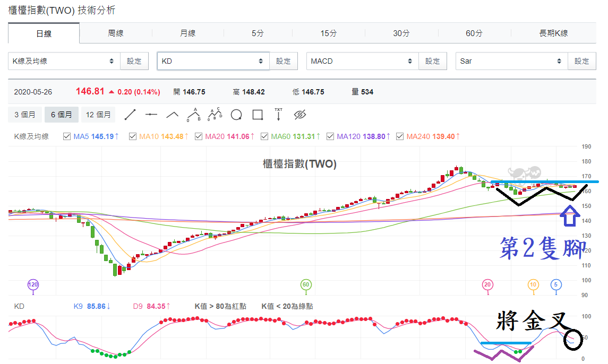The width and height of the screenshot is (608, 364).
Task: Choose the TXT text annotation tool
Action: (278, 115)
